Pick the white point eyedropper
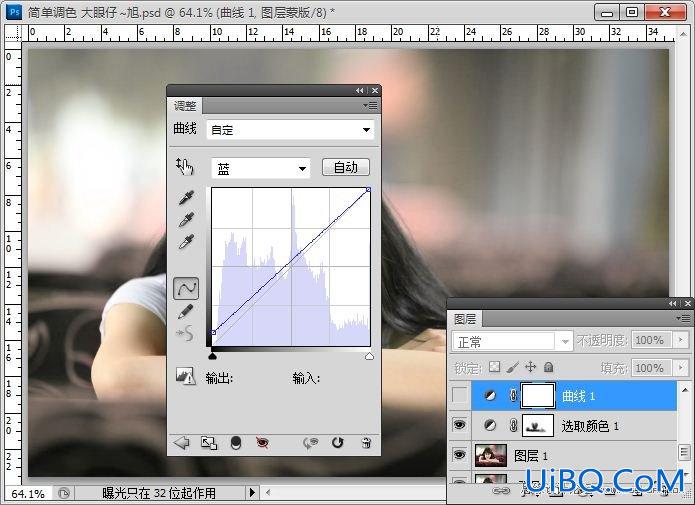The height and width of the screenshot is (505, 695). pyautogui.click(x=186, y=242)
